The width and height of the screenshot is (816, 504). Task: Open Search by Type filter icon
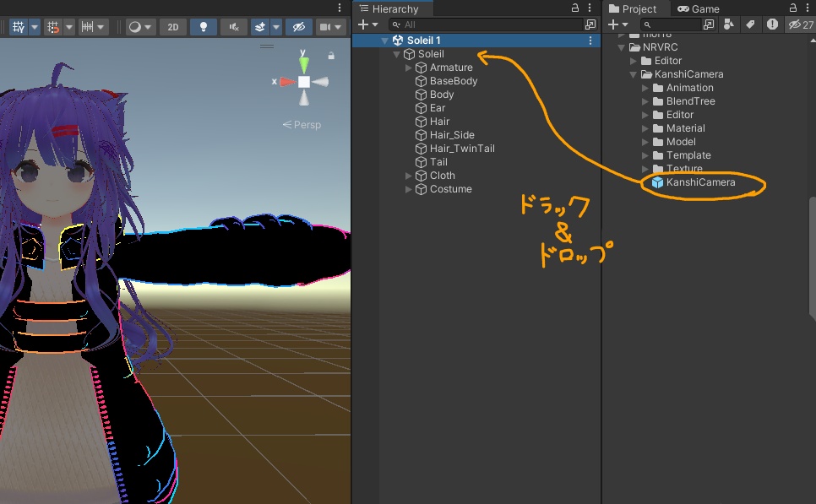[728, 24]
